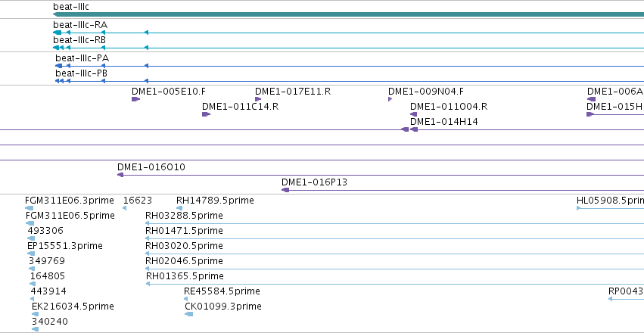Image resolution: width=644 pixels, height=333 pixels.
Task: Click the DME1-017E11.R arrow glyph
Action: (258, 99)
